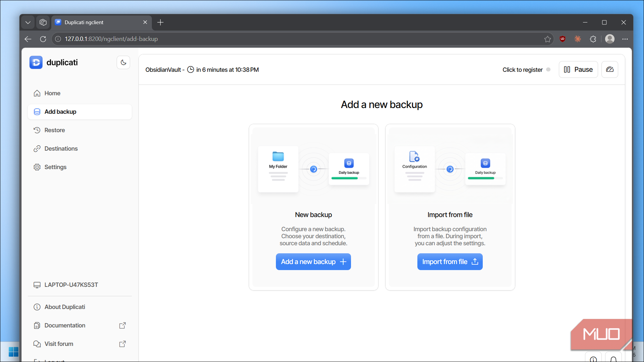This screenshot has height=362, width=644.
Task: Click the Add backup database icon
Action: tap(37, 112)
